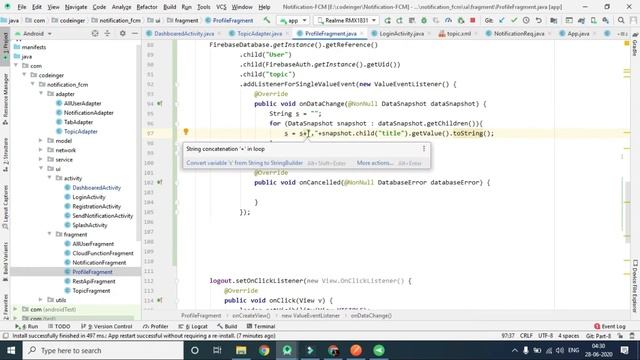The height and width of the screenshot is (360, 640).
Task: Toggle the tool window bars icon in status bar
Action: coord(5,336)
